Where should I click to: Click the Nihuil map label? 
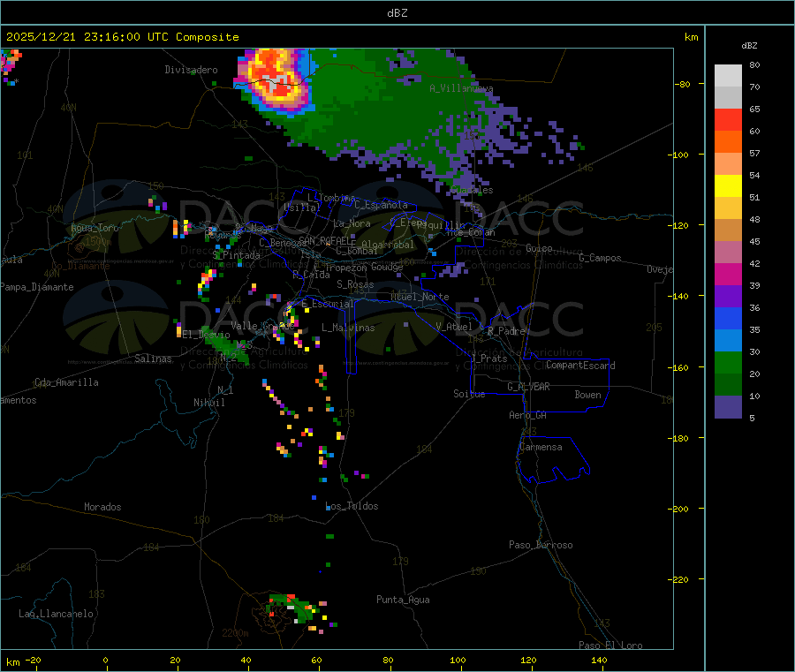208,403
